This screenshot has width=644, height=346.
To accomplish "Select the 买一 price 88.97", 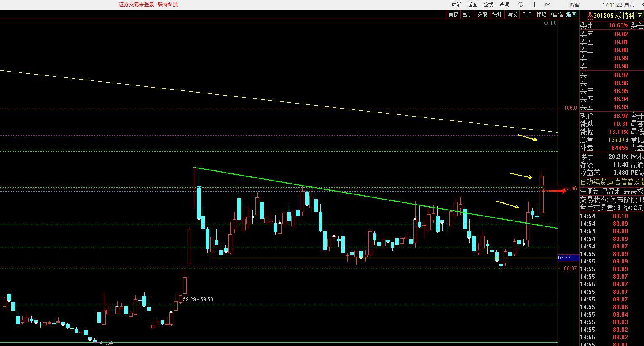I will coord(620,75).
